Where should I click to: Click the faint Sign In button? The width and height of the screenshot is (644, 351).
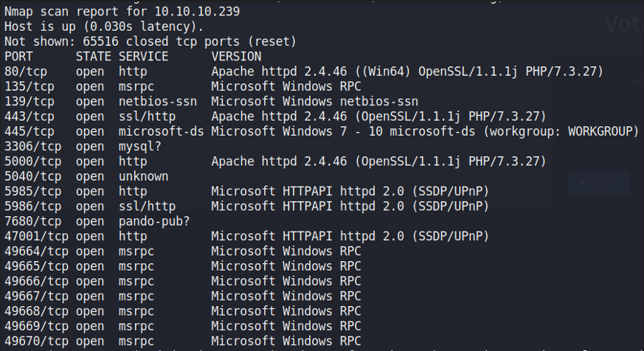click(x=599, y=182)
